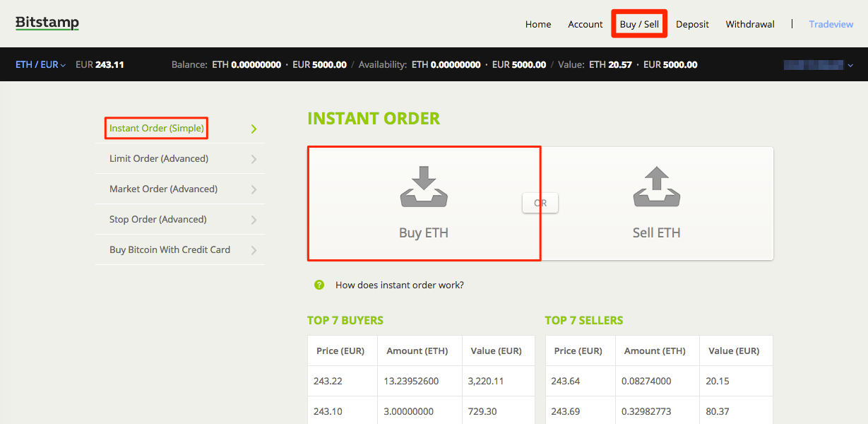Select Limit Order (Advanced) in sidebar
The image size is (868, 424).
[x=159, y=158]
